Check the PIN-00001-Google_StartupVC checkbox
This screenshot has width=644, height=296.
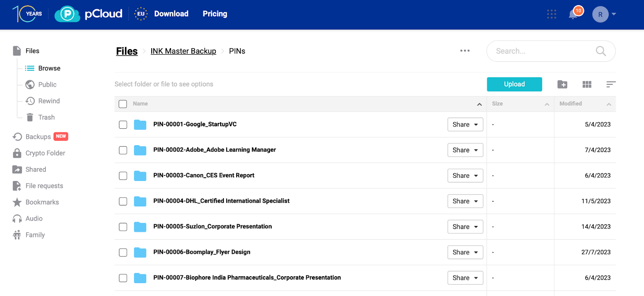(x=123, y=125)
